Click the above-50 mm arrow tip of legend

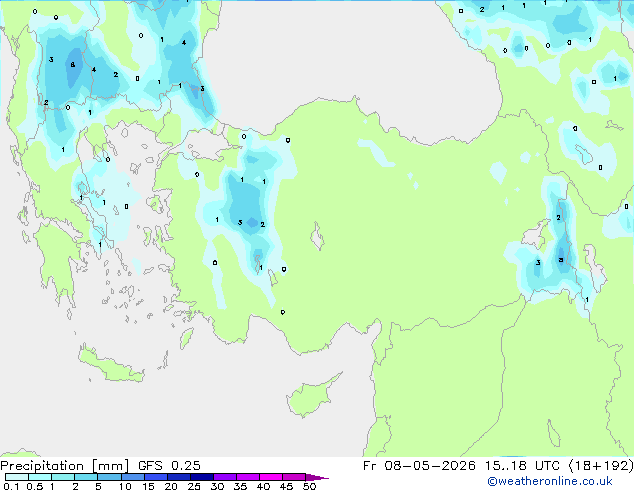317,477
